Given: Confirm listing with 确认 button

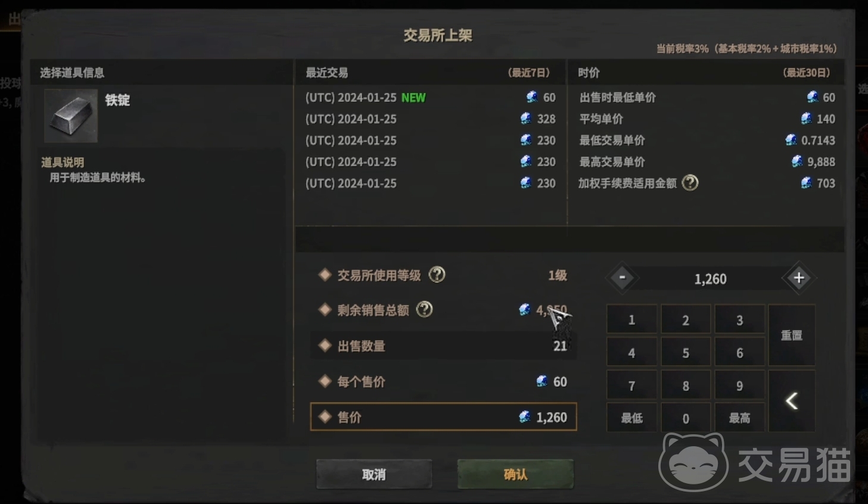Looking at the screenshot, I should click(x=515, y=474).
